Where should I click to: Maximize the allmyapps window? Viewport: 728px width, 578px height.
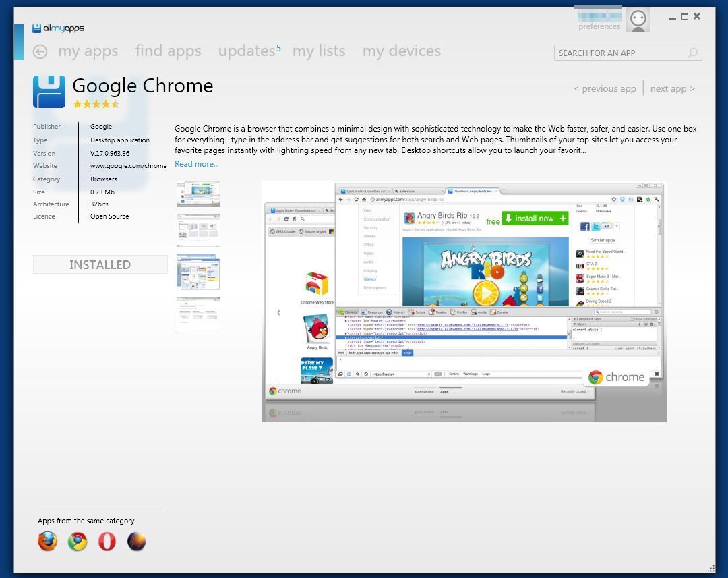[685, 16]
